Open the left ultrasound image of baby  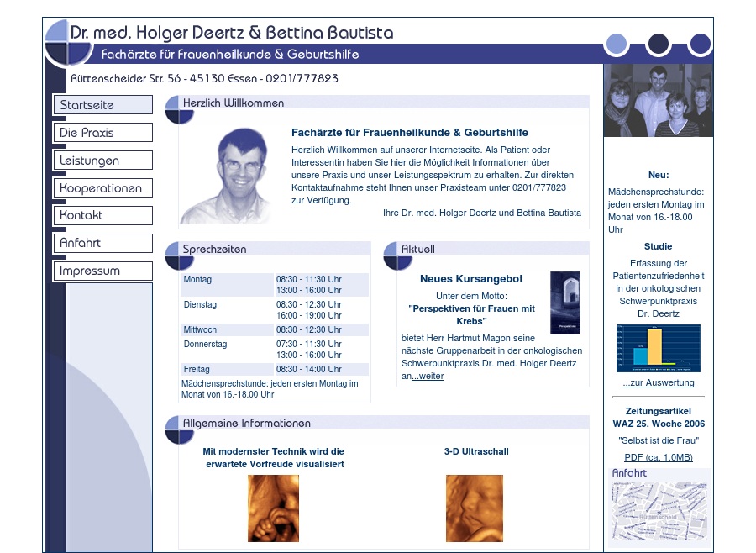tap(273, 508)
